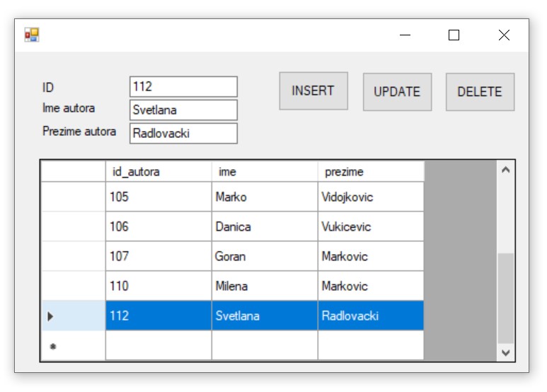Click the Prezime autora input box

183,134
